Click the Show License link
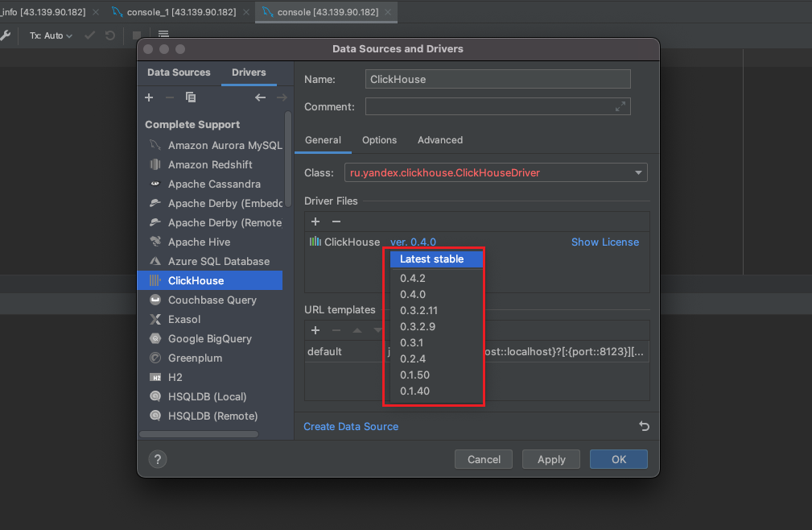Screen dimensions: 812x530 605,242
